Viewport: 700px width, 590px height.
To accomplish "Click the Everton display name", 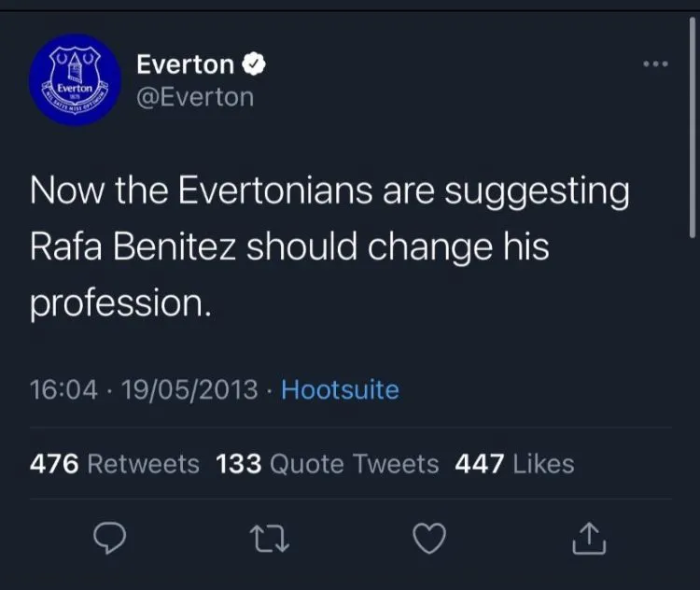I will 185,64.
